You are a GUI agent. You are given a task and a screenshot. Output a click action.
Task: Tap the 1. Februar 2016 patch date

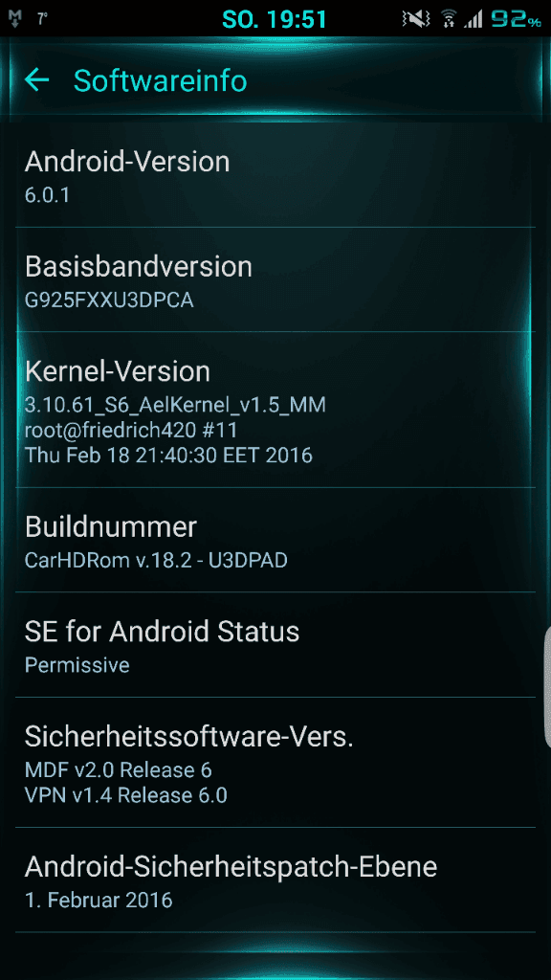pos(99,900)
